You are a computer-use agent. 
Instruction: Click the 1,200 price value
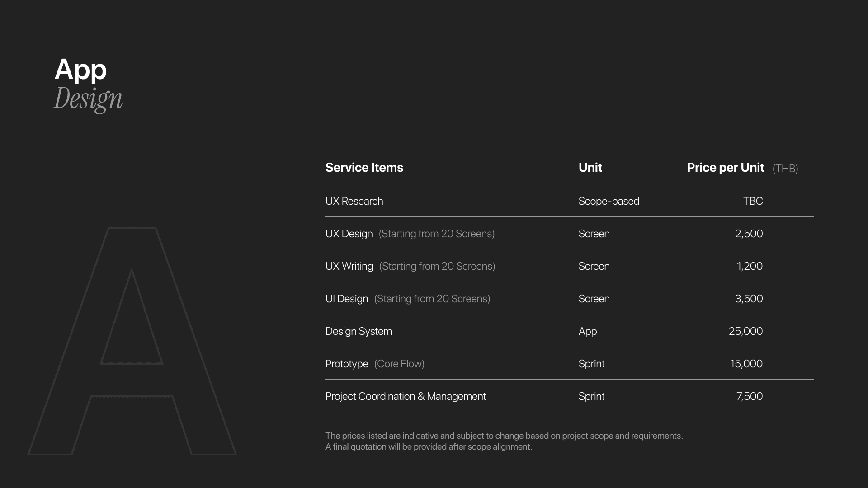(x=749, y=266)
